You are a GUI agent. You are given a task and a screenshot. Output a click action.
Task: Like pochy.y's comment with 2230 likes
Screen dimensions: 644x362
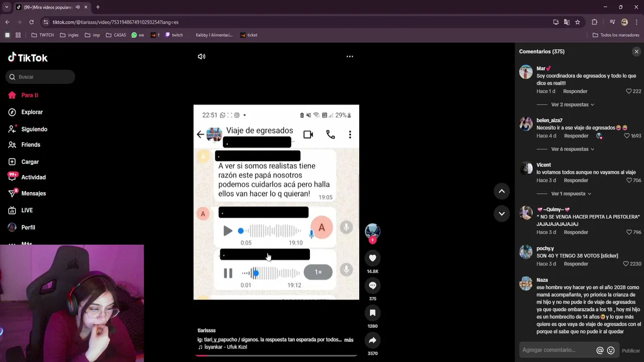point(626,264)
